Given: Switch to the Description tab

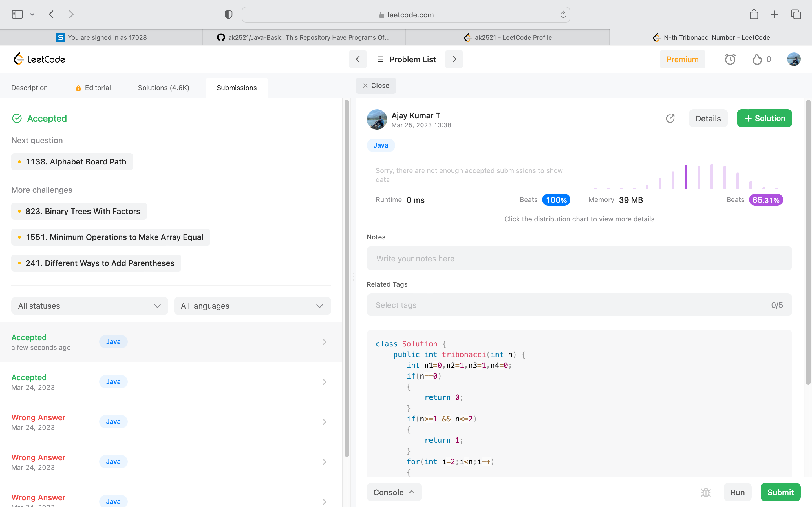Looking at the screenshot, I should click(30, 88).
